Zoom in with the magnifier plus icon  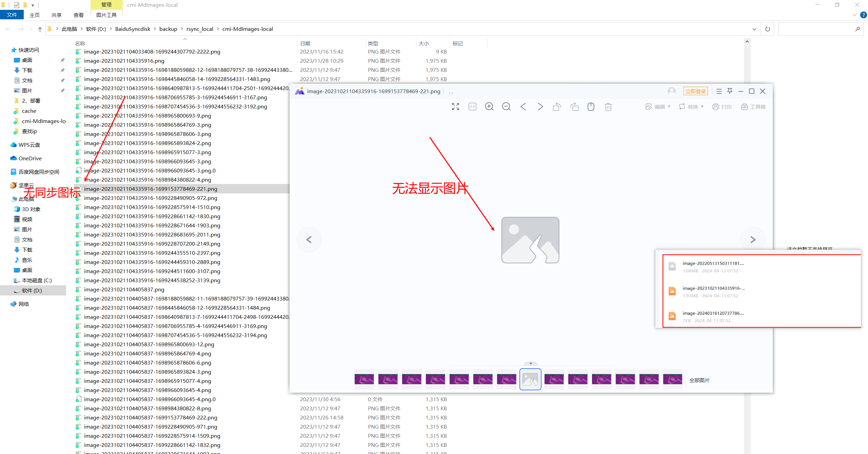(x=489, y=107)
